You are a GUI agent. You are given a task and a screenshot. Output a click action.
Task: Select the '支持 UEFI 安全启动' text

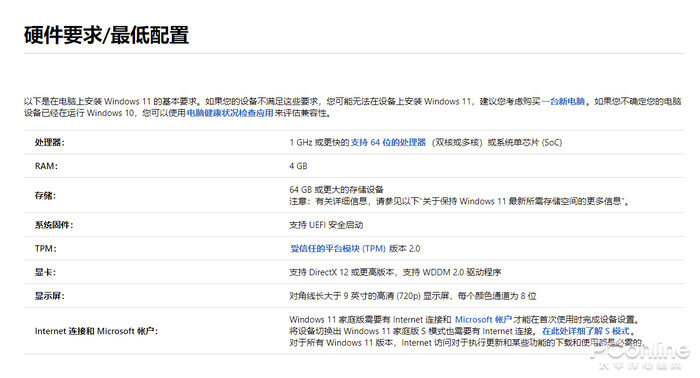(x=326, y=225)
